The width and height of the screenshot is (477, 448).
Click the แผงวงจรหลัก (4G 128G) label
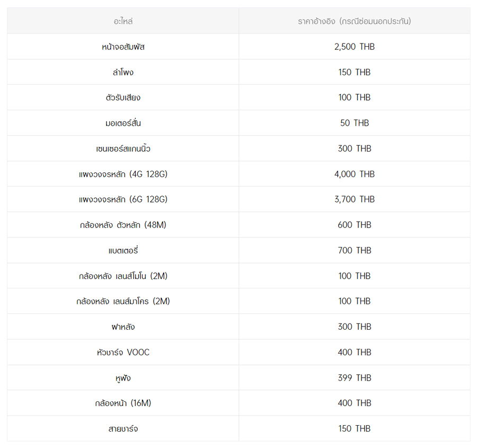coord(123,174)
